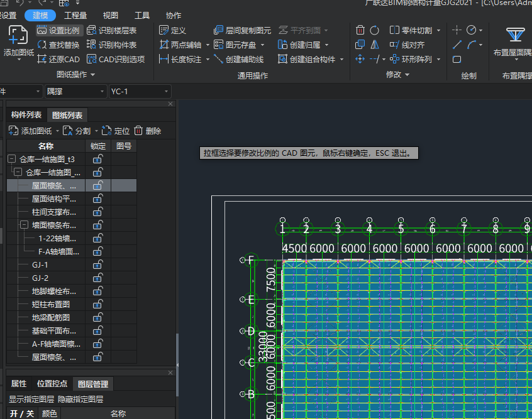Screen dimensions: 532x419
Task: Select 两点辅轴 tool
Action: tap(180, 45)
